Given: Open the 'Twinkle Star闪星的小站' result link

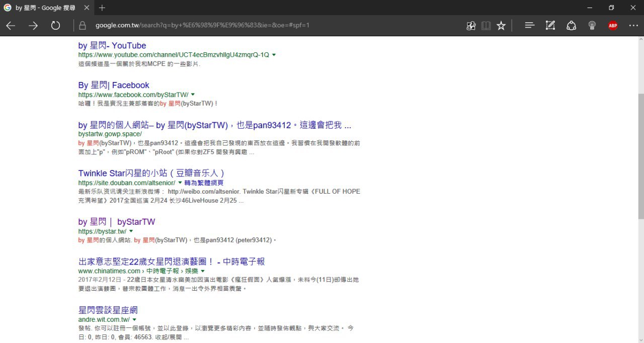Looking at the screenshot, I should click(x=151, y=173).
